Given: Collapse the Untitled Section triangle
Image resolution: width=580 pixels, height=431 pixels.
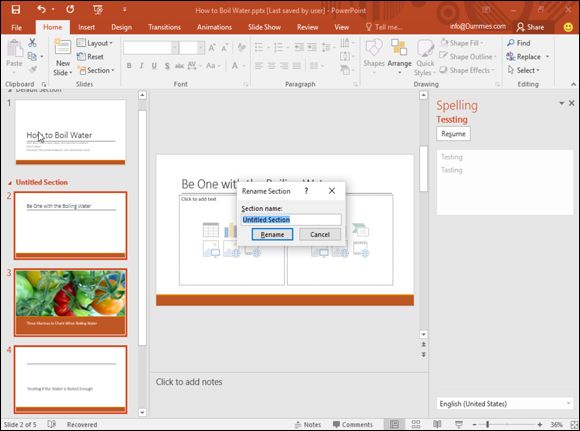Looking at the screenshot, I should (10, 183).
